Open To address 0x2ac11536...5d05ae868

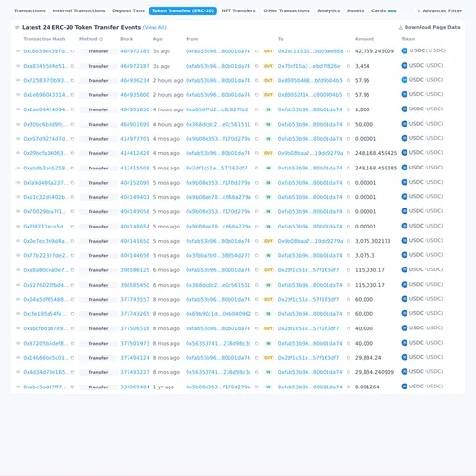pos(310,51)
